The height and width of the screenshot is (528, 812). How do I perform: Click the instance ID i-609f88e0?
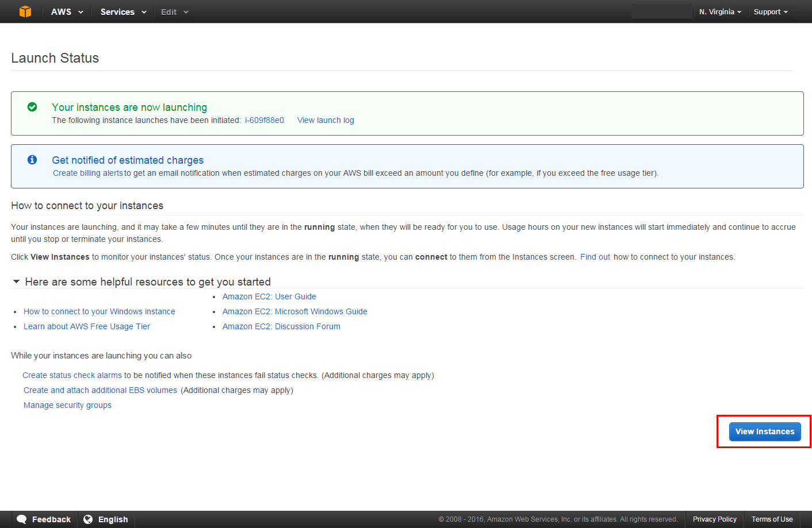(x=264, y=120)
